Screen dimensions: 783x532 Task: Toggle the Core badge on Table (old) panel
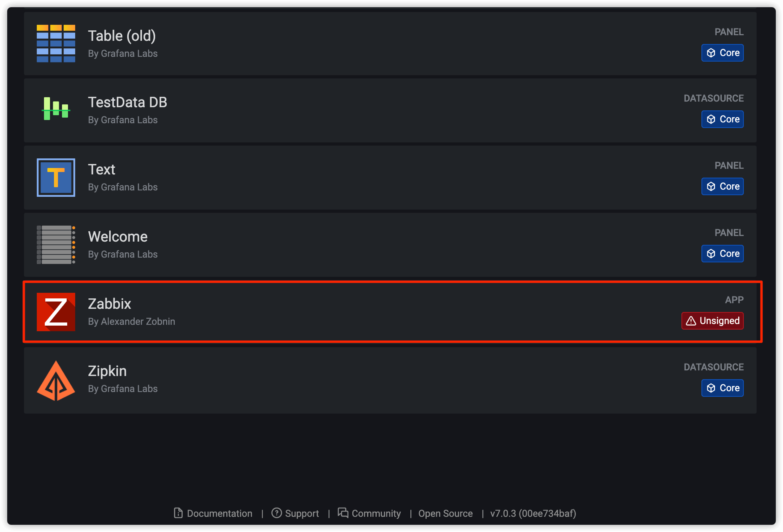(x=723, y=53)
